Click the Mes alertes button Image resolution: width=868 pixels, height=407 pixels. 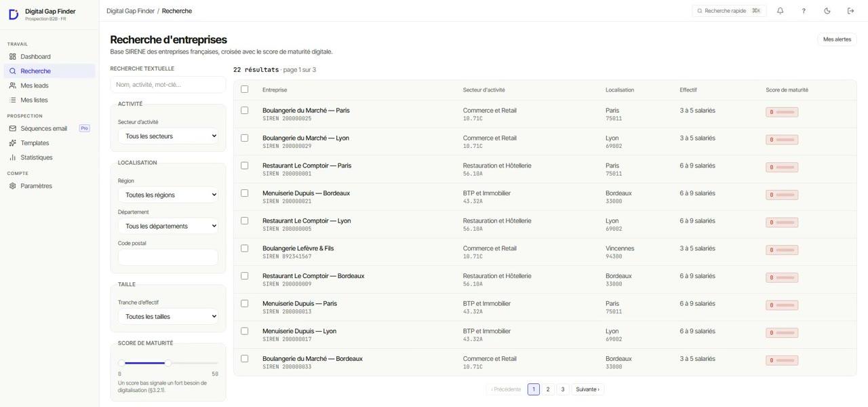(837, 39)
